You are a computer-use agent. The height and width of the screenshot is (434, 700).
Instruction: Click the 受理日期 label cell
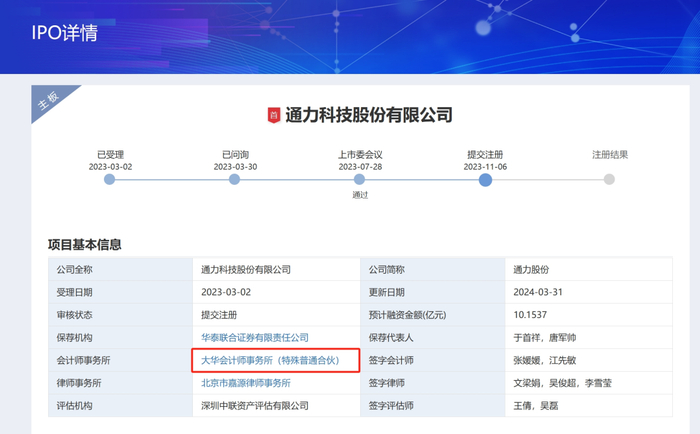(x=121, y=292)
